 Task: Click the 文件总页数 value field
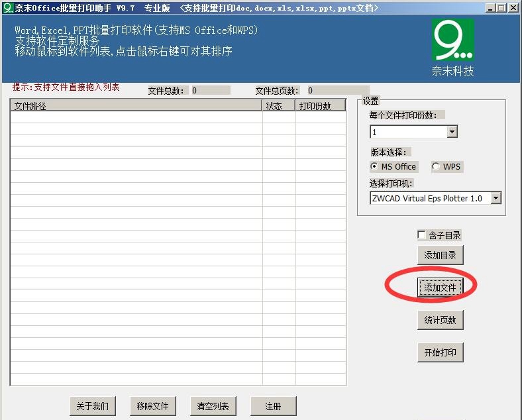pyautogui.click(x=338, y=90)
